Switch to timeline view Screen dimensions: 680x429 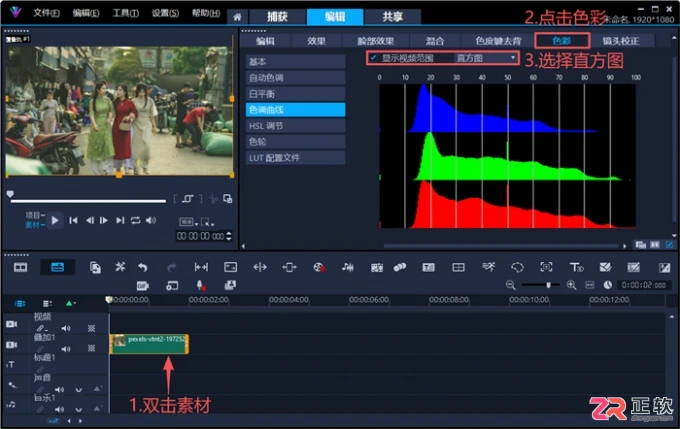coord(58,267)
